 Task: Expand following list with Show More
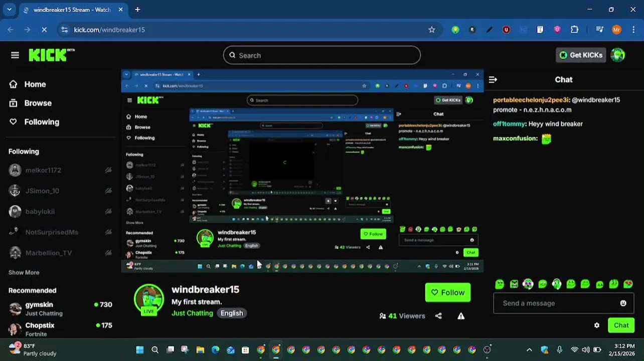pyautogui.click(x=24, y=272)
